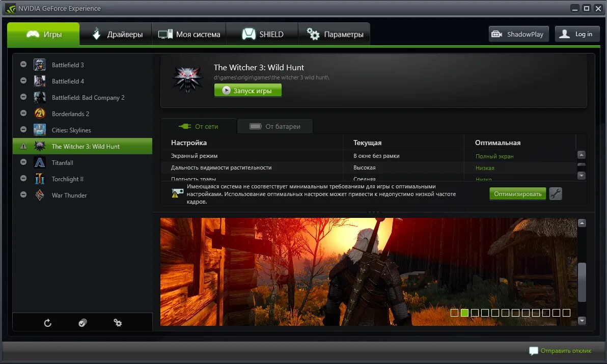Select The Witcher 3: Wild Hunt entry
The height and width of the screenshot is (364, 607).
[82, 146]
